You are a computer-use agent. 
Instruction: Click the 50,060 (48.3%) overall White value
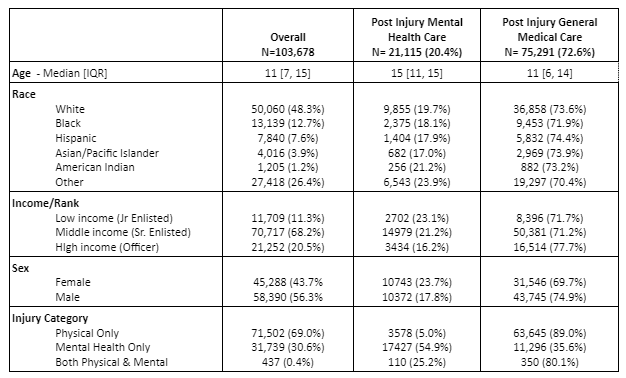(288, 109)
